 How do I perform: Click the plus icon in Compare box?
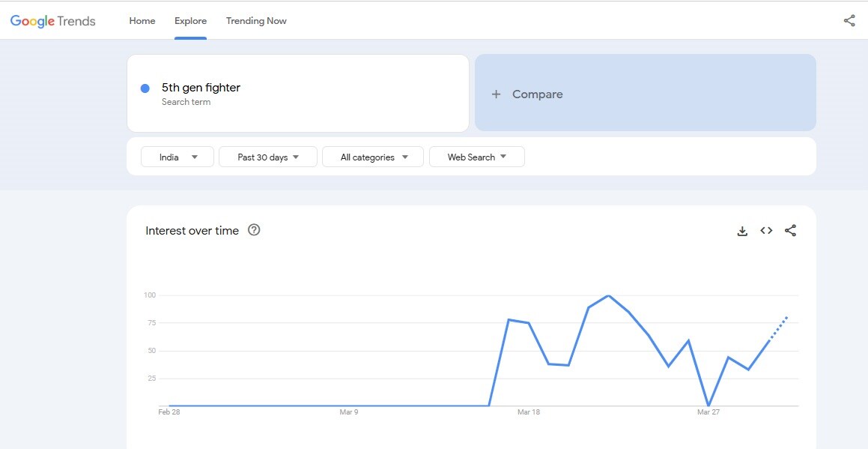(496, 94)
